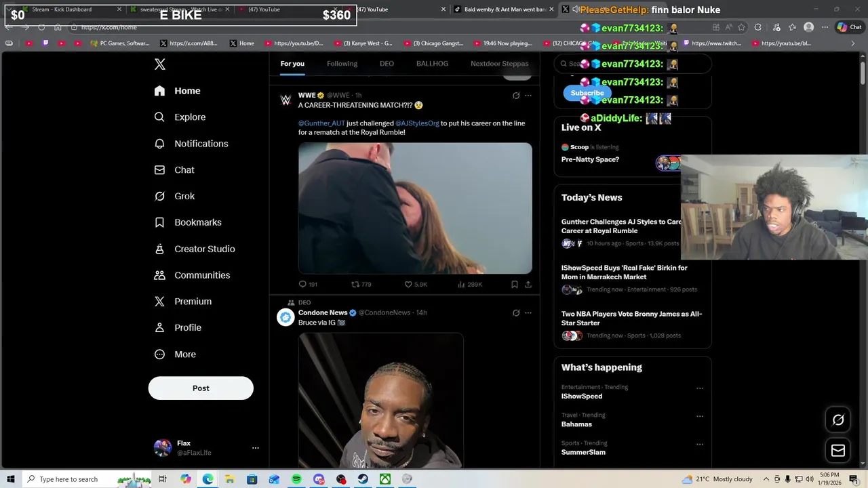The width and height of the screenshot is (868, 488).
Task: Open the floating Messages envelope button
Action: 838,451
